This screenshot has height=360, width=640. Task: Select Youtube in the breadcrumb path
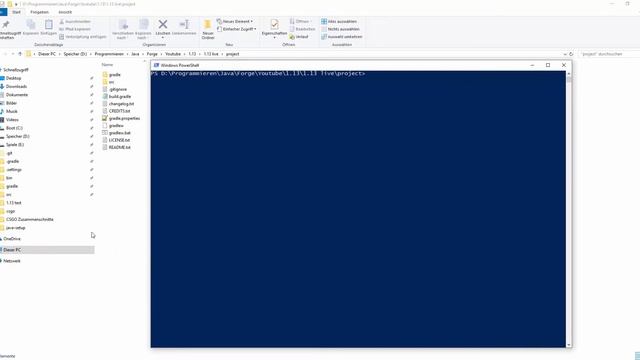[x=173, y=54]
